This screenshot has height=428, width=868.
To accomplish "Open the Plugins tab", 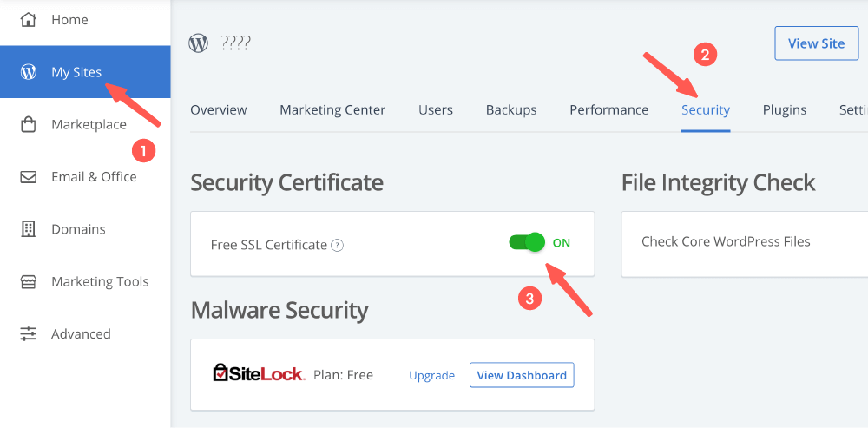I will (x=785, y=110).
